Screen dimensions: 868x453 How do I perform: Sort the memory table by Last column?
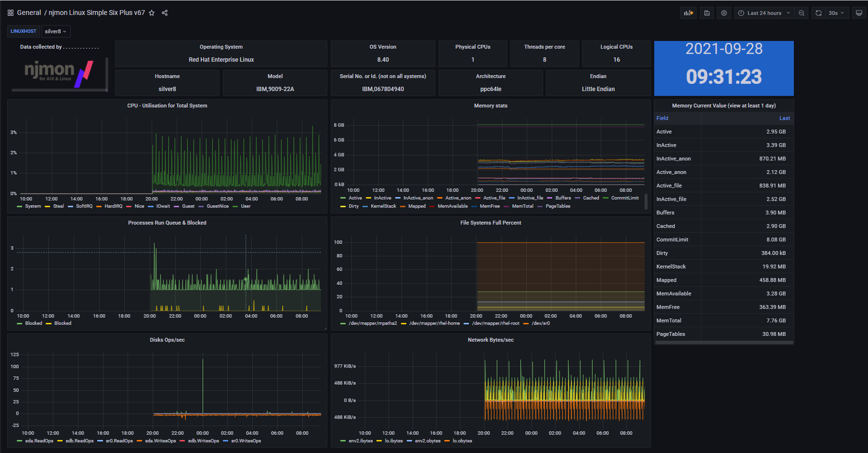click(x=784, y=119)
